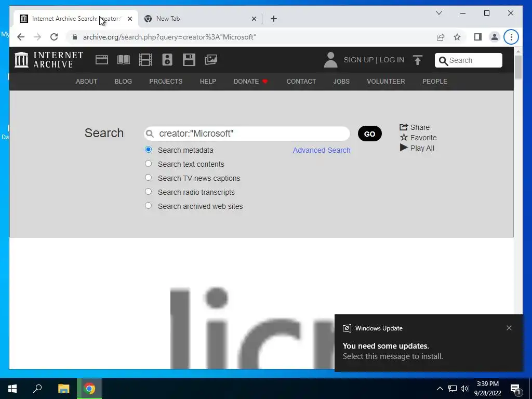This screenshot has height=399, width=532.
Task: Open the Texts book icon
Action: point(124,60)
